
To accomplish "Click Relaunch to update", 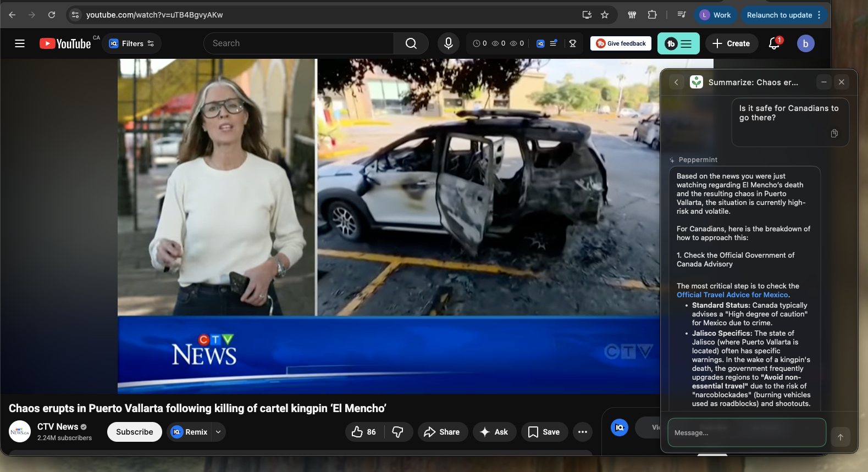I will (x=779, y=15).
